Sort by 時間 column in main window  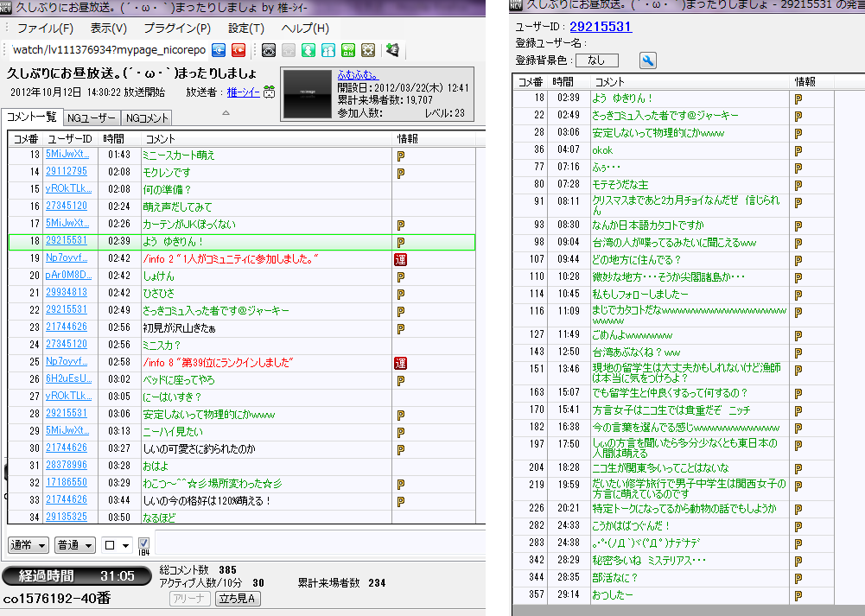118,139
